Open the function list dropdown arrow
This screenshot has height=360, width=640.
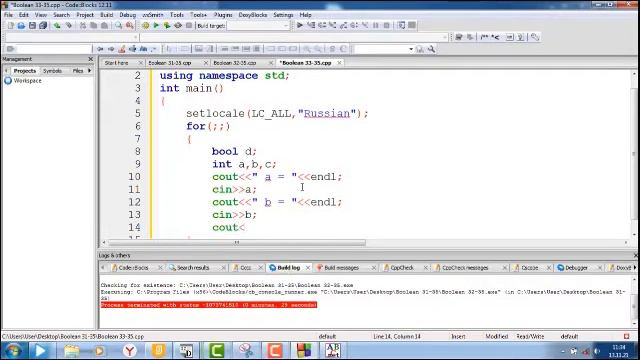[444, 37]
